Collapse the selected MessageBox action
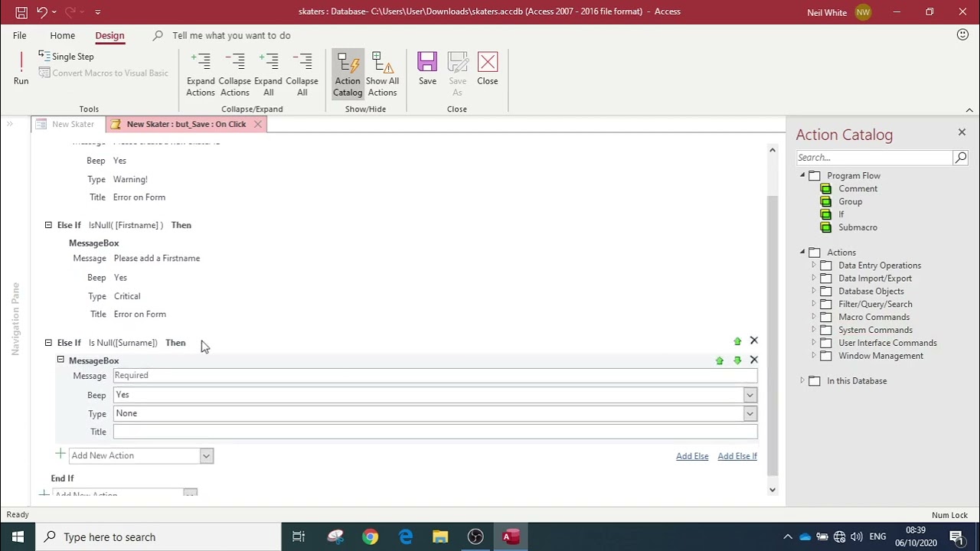The image size is (980, 551). (60, 360)
